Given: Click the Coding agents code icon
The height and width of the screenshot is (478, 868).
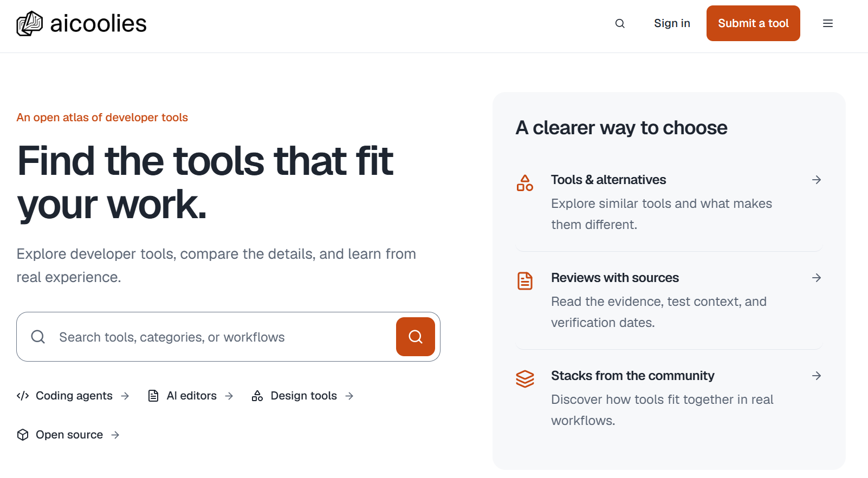Looking at the screenshot, I should [23, 396].
